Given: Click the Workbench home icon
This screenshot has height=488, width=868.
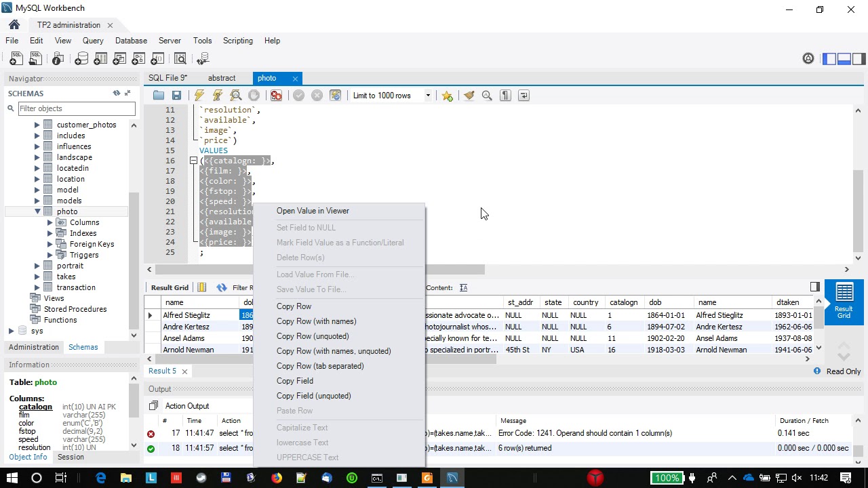Looking at the screenshot, I should [14, 25].
